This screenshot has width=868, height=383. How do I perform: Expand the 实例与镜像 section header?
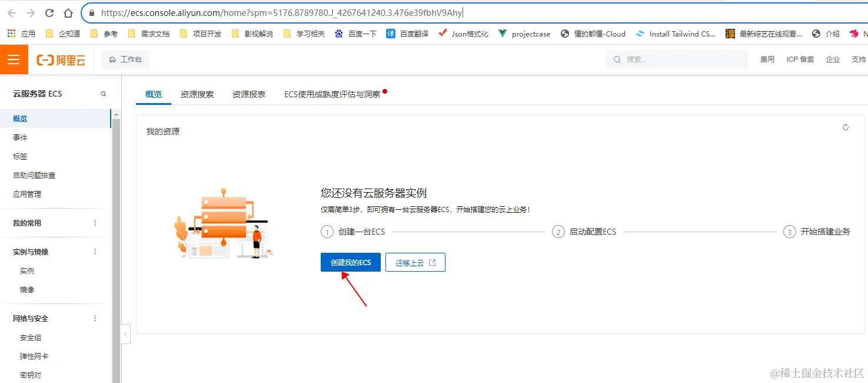pos(31,252)
